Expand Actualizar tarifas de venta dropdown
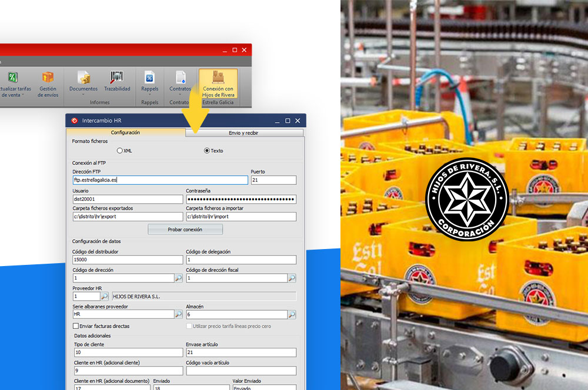588x390 pixels. pos(22,95)
